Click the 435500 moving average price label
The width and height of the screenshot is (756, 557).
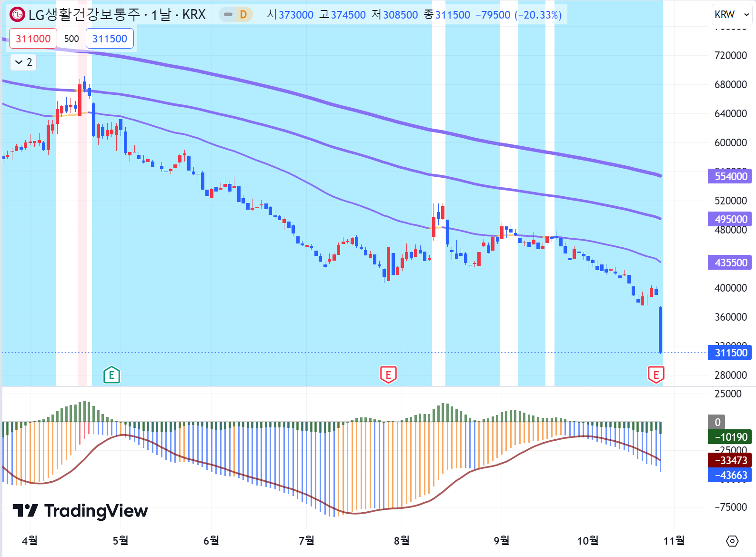pos(730,263)
